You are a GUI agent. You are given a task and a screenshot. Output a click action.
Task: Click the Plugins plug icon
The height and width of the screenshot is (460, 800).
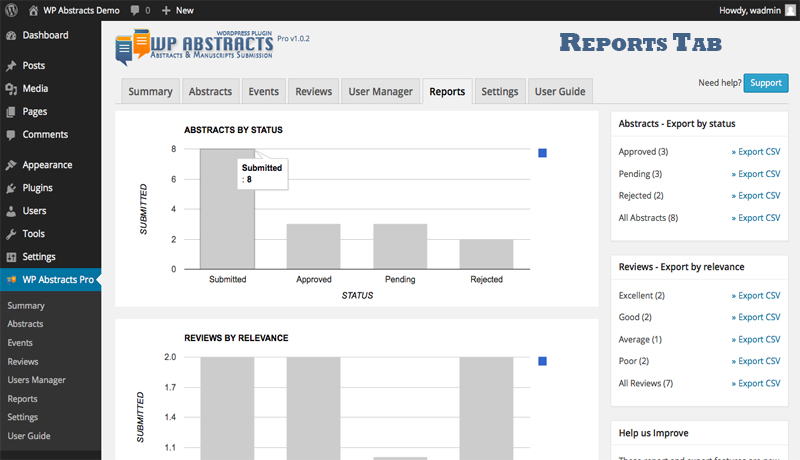click(x=11, y=188)
